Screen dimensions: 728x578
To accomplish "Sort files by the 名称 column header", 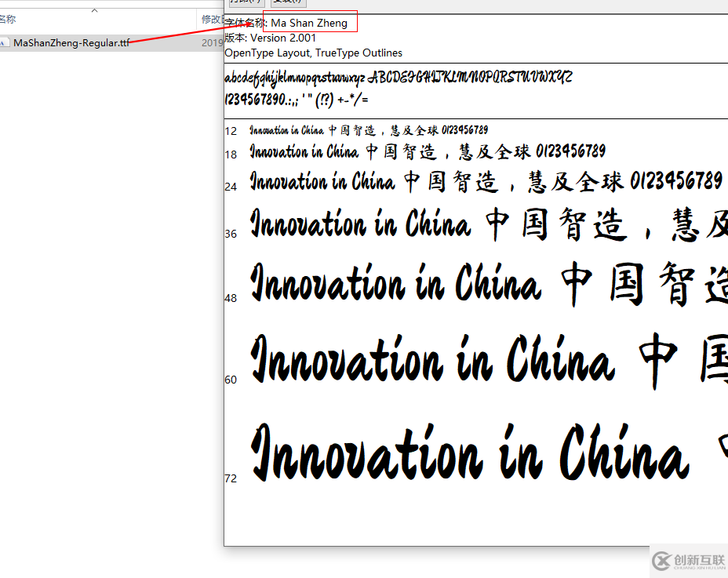I will tap(10, 19).
